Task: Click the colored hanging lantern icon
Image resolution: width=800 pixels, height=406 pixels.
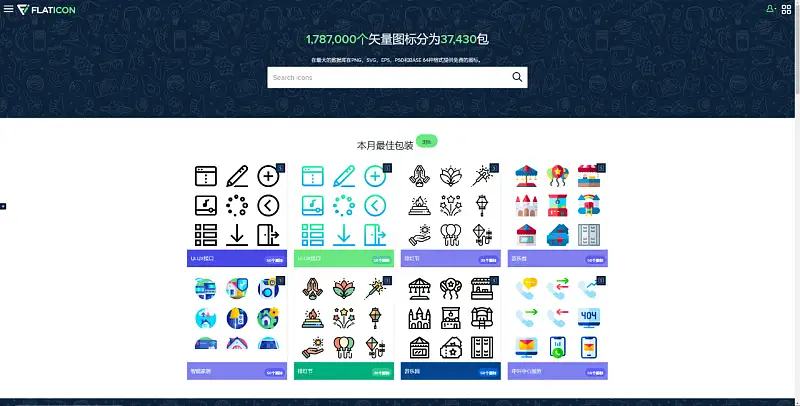Action: tap(375, 318)
